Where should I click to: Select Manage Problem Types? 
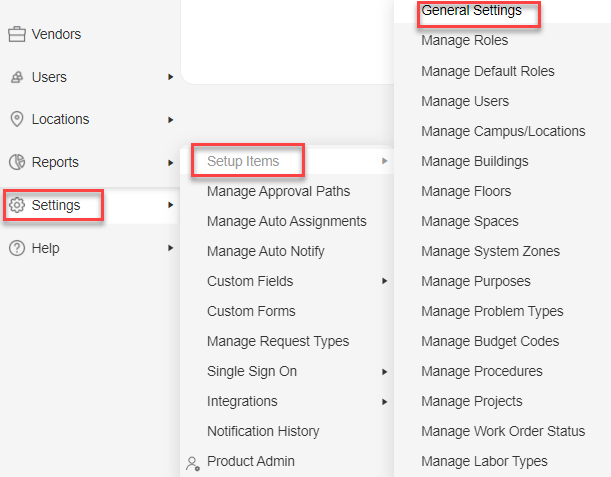click(x=493, y=311)
